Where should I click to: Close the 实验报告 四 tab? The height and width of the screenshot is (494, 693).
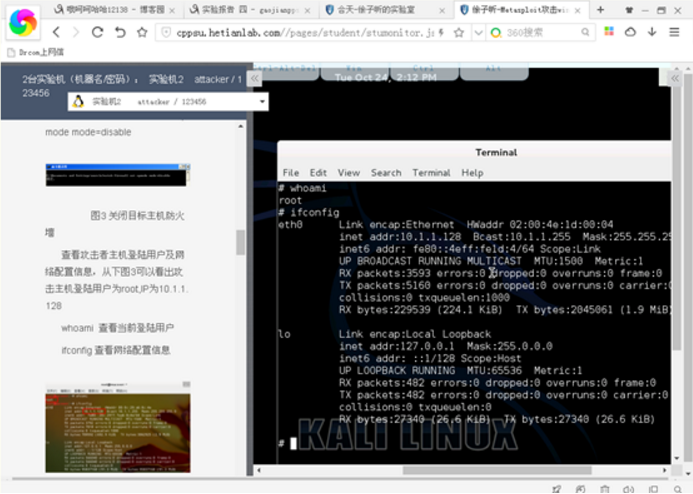[307, 10]
